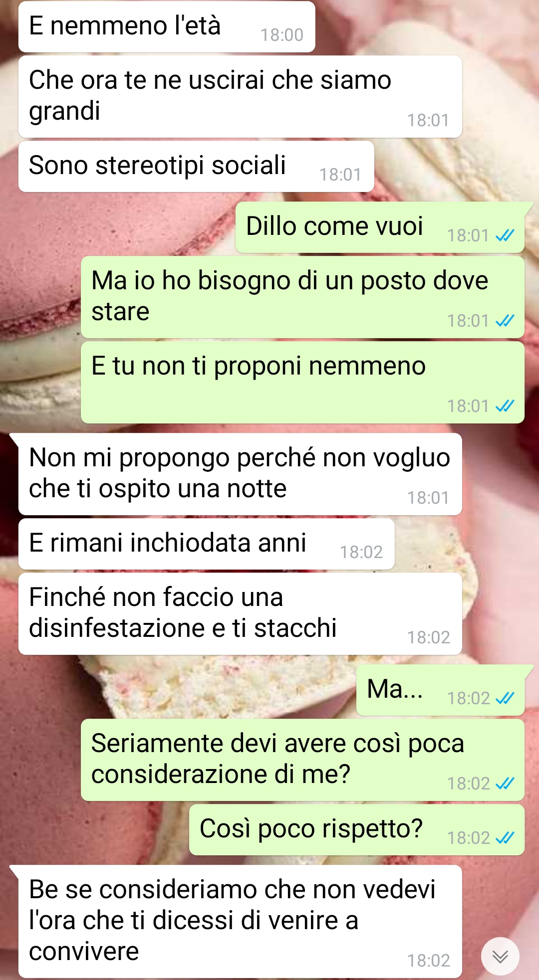Select message 'Che ora te ne uscirai'
Viewport: 539px width, 980px height.
pos(240,96)
